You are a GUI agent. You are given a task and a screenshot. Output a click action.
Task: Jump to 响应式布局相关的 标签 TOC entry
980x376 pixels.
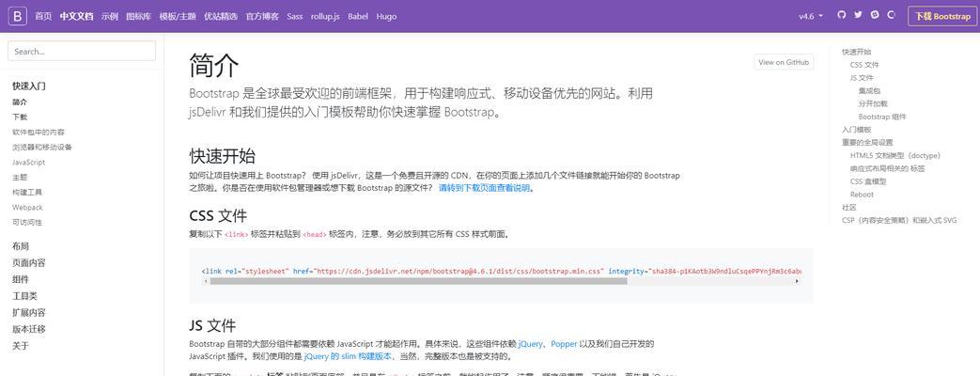888,168
